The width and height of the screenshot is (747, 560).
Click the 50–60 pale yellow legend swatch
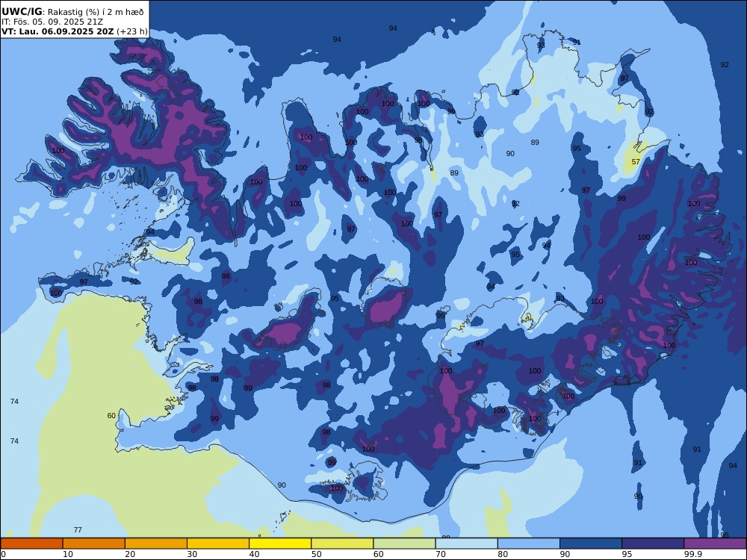343,544
